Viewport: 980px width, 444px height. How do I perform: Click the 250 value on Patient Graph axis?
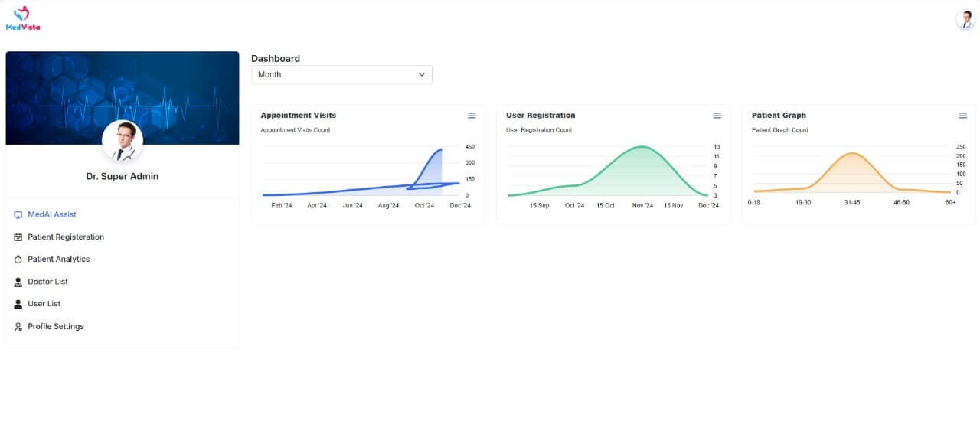(x=961, y=147)
